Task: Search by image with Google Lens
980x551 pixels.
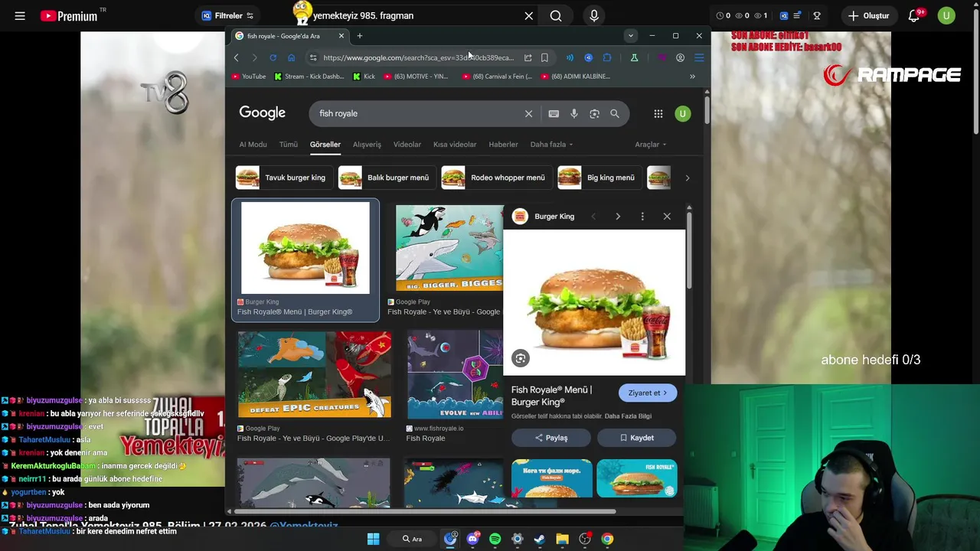Action: pos(594,113)
